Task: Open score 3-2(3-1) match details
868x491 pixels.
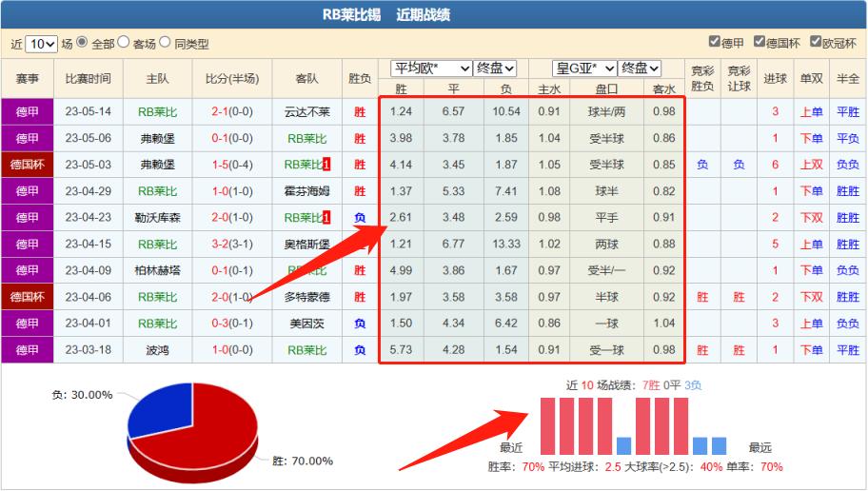Action: (x=232, y=245)
